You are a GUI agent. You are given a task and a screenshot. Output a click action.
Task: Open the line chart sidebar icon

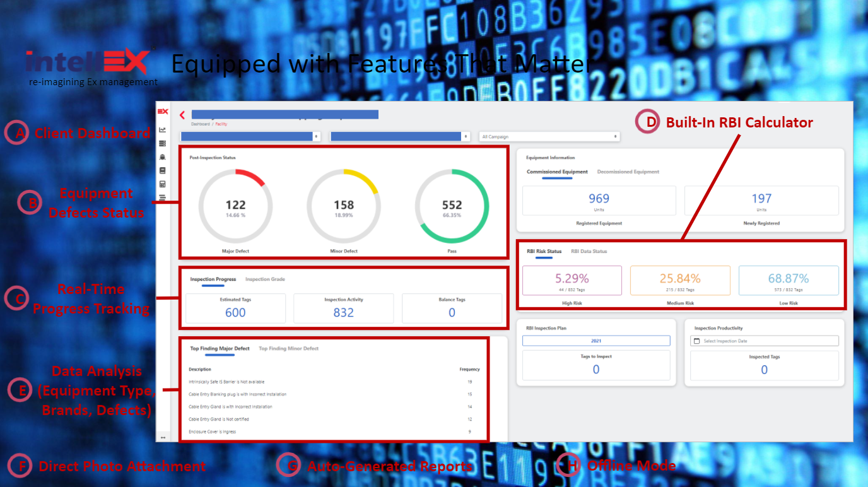click(163, 130)
